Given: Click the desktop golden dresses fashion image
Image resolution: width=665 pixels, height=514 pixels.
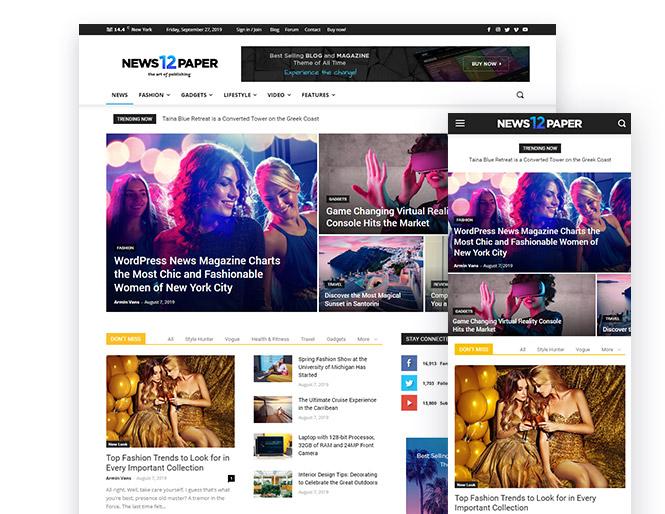Looking at the screenshot, I should [170, 401].
